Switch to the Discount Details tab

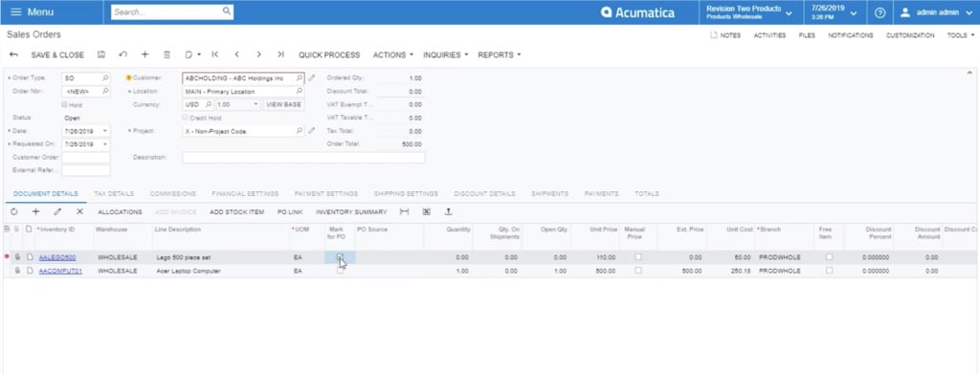(484, 194)
